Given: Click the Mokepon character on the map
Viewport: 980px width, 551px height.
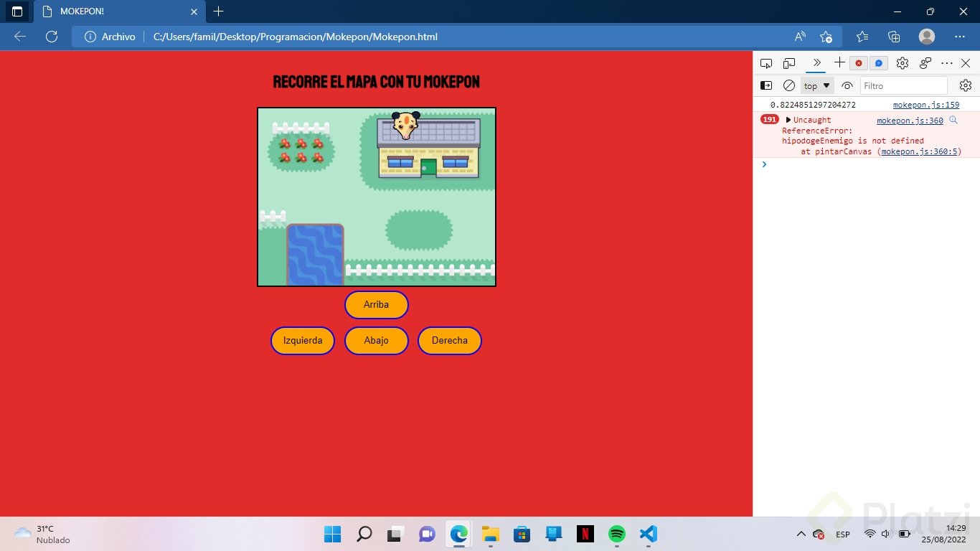Looking at the screenshot, I should tap(406, 125).
